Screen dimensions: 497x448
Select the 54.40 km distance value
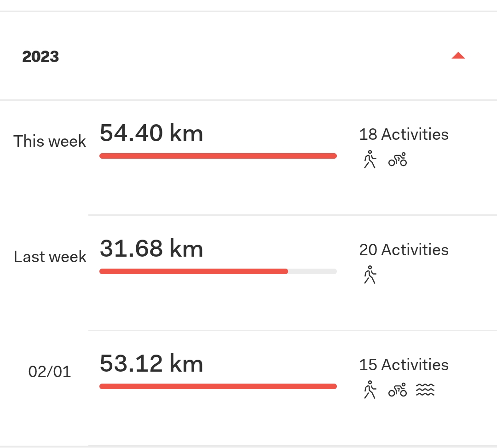pos(151,133)
